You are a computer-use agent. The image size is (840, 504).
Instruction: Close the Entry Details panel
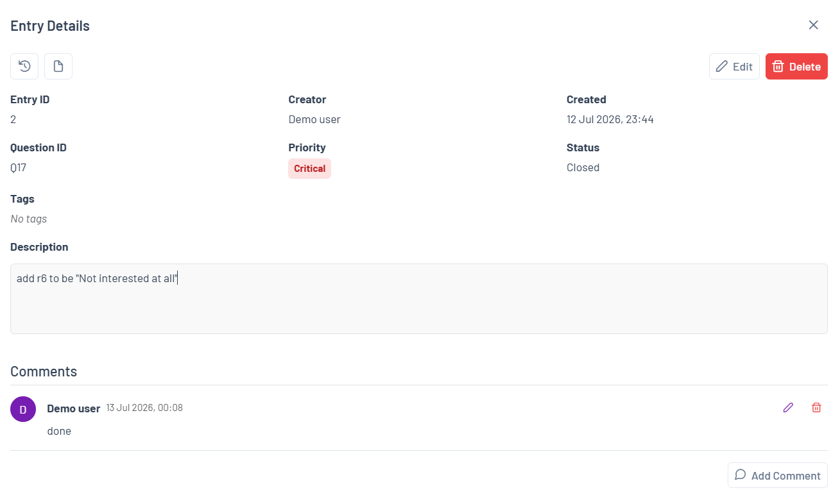[x=813, y=25]
